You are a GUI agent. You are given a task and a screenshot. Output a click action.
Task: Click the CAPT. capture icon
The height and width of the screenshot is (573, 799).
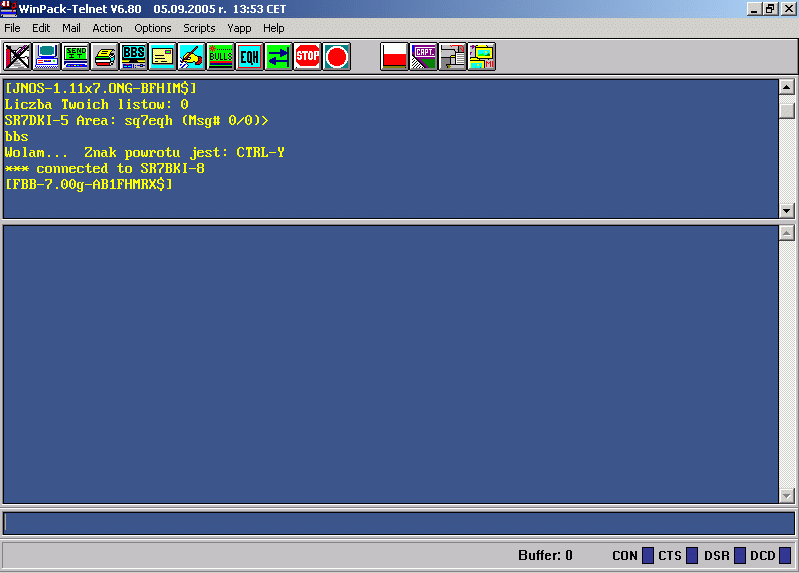tap(423, 56)
